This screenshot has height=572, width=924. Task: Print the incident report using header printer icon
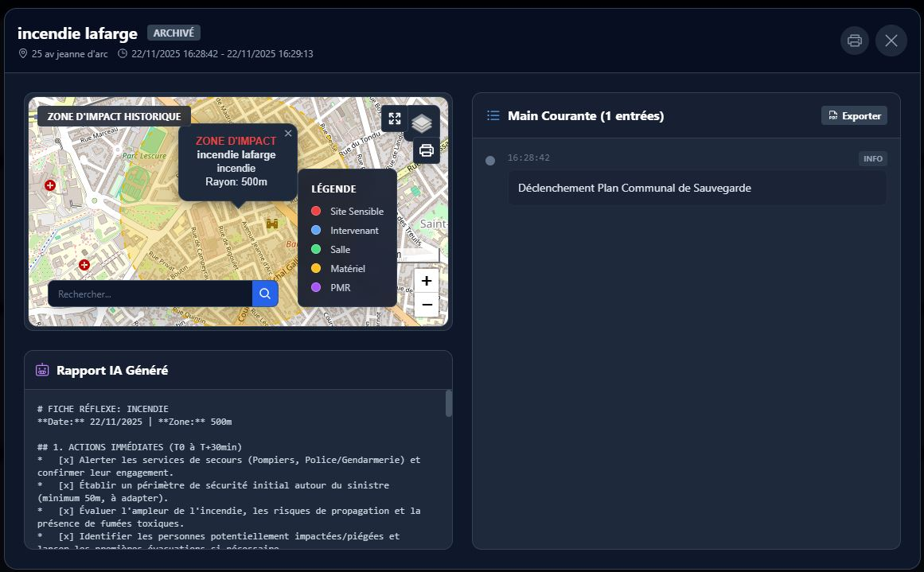(x=854, y=41)
